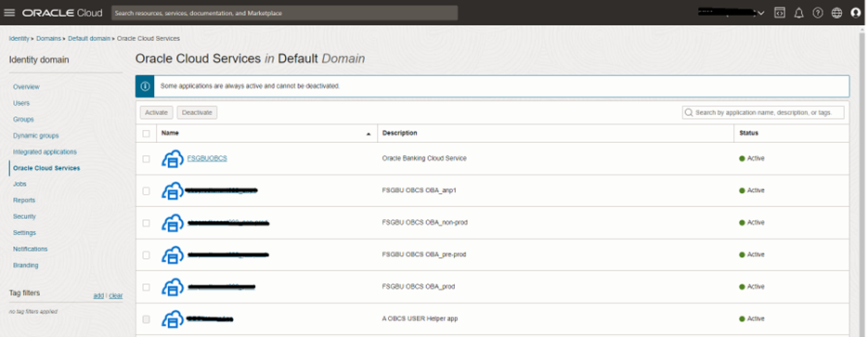The height and width of the screenshot is (337, 868).
Task: Check the OBA_non-prod row checkbox
Action: pyautogui.click(x=146, y=223)
